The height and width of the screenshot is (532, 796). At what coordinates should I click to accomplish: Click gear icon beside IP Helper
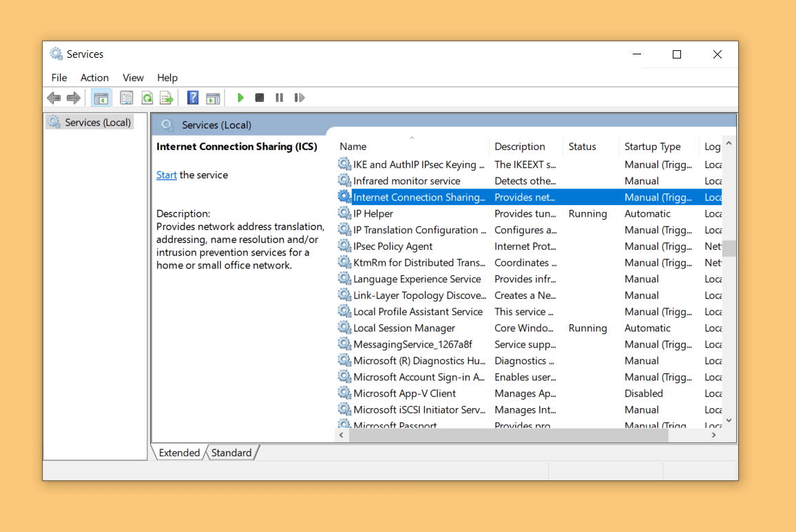pyautogui.click(x=345, y=213)
